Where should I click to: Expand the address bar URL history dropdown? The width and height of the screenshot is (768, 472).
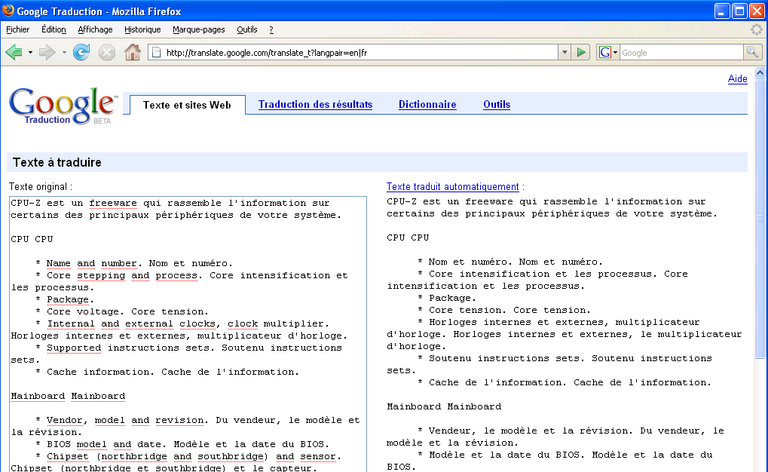point(564,52)
